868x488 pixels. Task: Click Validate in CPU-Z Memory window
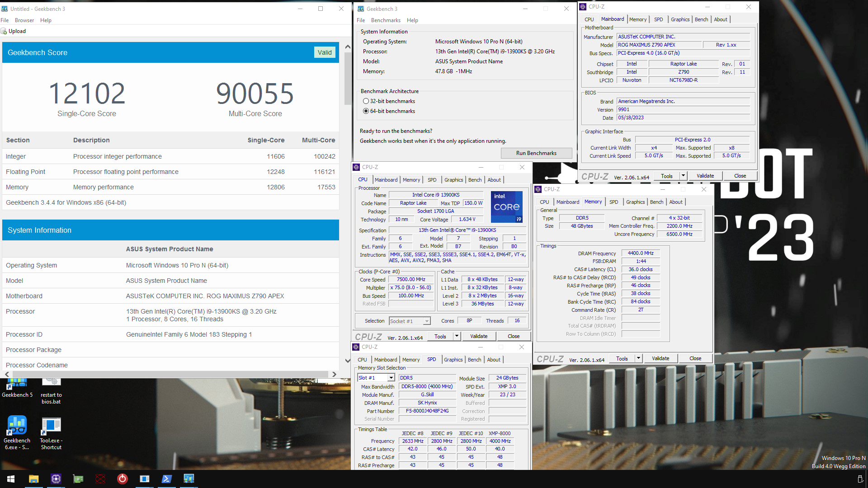pos(660,358)
